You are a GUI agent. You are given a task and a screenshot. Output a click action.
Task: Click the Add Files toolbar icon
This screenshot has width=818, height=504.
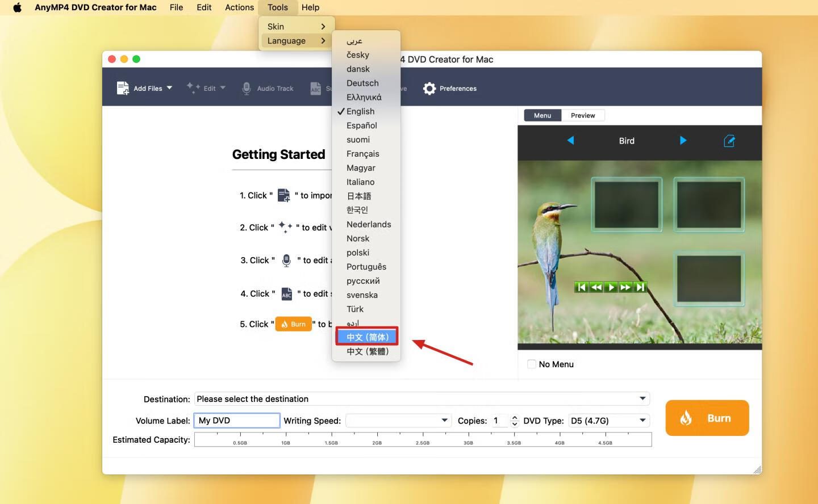pos(123,88)
